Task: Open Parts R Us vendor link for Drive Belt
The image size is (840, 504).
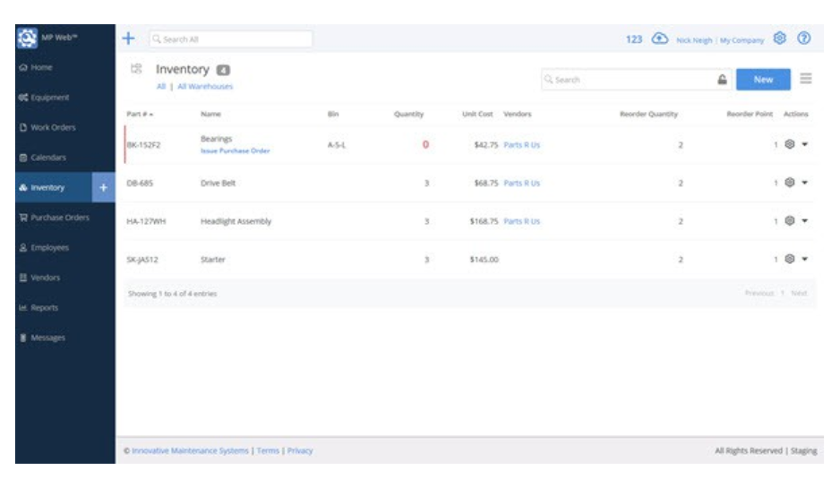Action: pos(522,184)
